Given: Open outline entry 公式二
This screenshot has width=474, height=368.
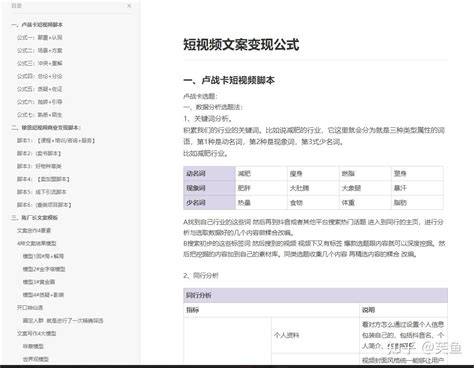Looking at the screenshot, I should click(x=40, y=51).
